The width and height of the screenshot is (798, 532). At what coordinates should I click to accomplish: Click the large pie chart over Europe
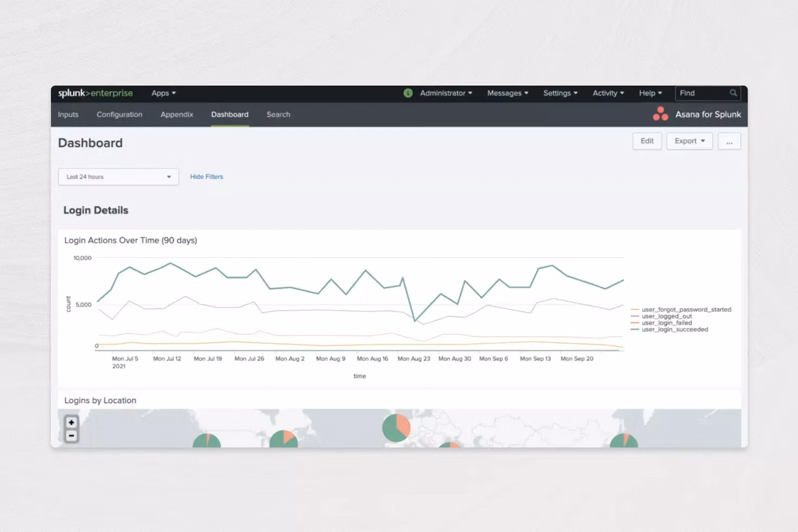396,427
